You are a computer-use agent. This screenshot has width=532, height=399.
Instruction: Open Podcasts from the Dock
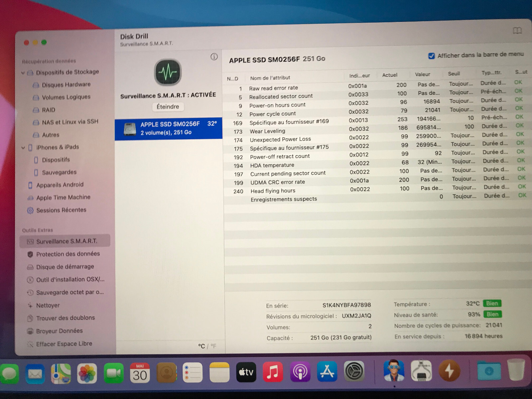(x=300, y=372)
